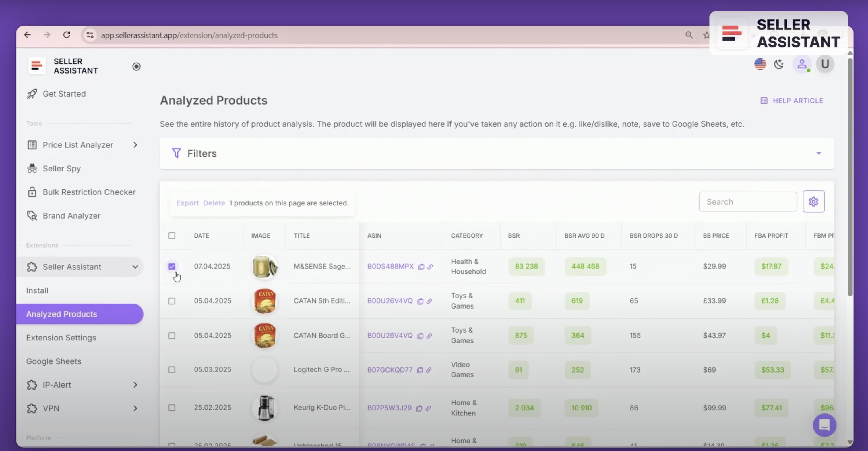Open the Brand Analyzer tool
The width and height of the screenshot is (868, 451).
coord(71,215)
